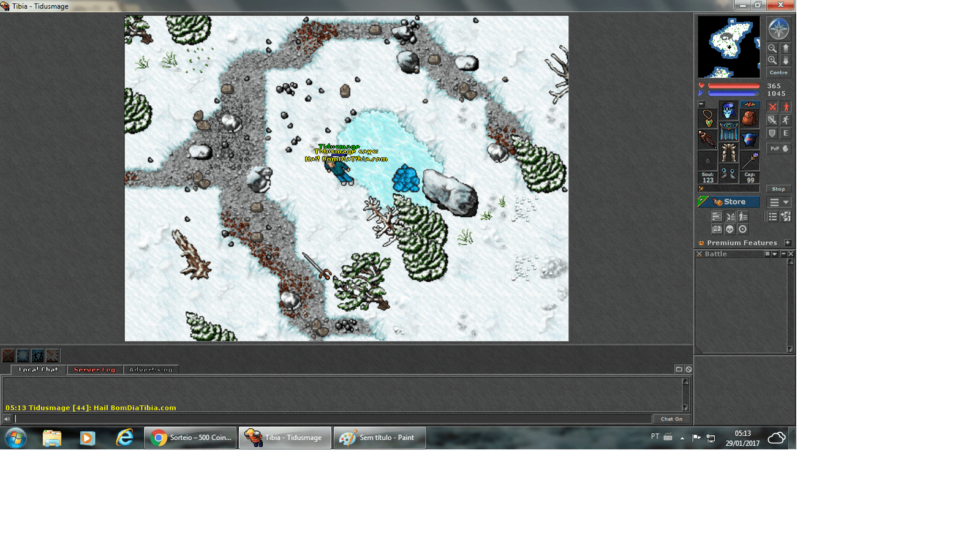Open new chat channel icon
Viewport: 980px width, 537px height.
pos(679,369)
